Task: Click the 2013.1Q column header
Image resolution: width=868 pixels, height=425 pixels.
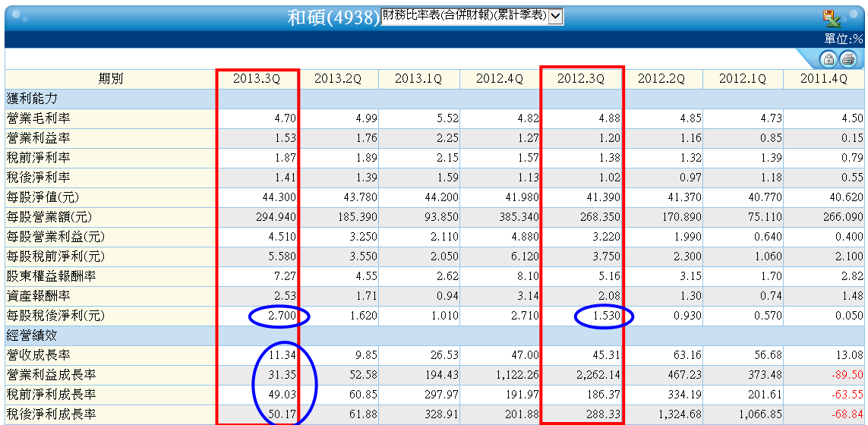Action: [418, 79]
